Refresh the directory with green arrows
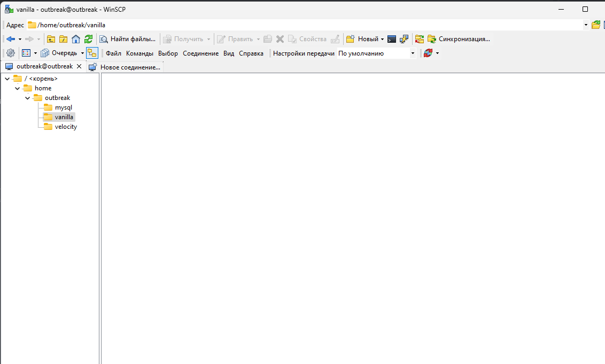This screenshot has height=364, width=605. [88, 39]
